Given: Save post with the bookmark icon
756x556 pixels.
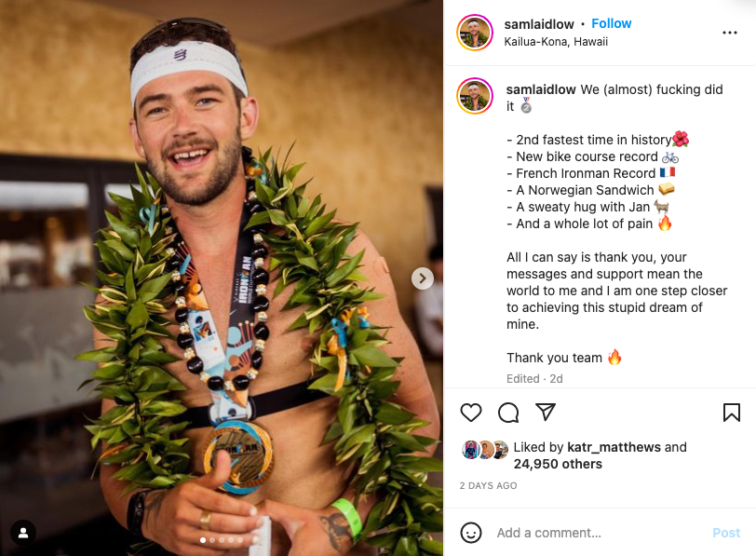Looking at the screenshot, I should 732,413.
